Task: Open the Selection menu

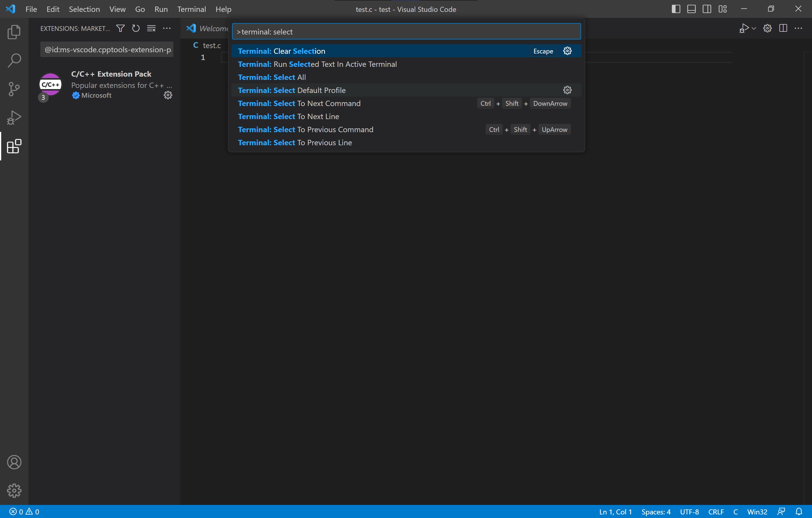Action: 84,9
